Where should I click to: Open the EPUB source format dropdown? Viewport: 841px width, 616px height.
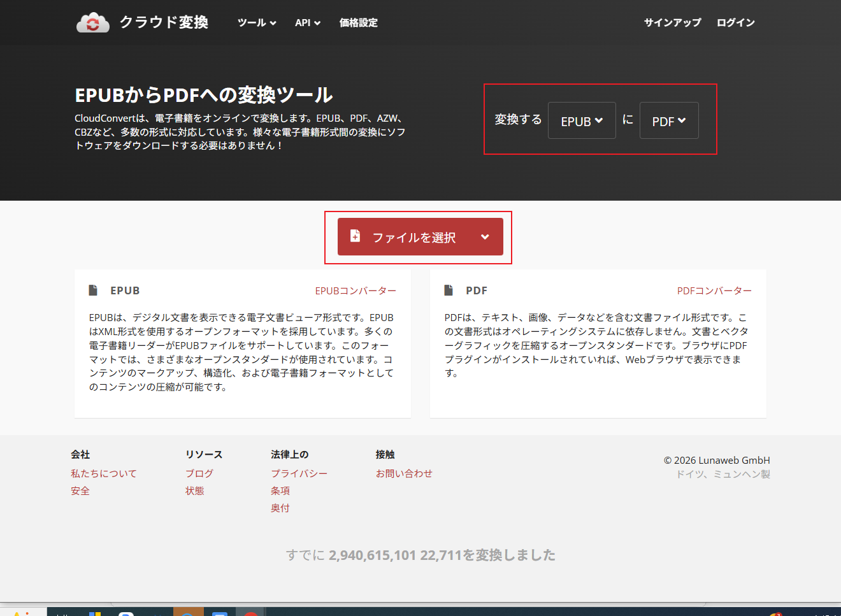[581, 120]
